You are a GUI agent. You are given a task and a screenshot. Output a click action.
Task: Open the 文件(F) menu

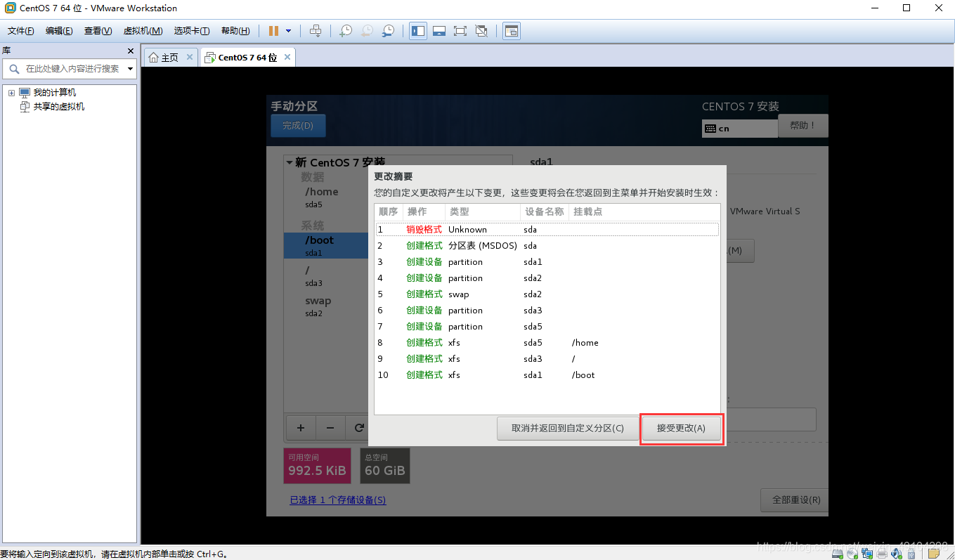click(x=20, y=31)
